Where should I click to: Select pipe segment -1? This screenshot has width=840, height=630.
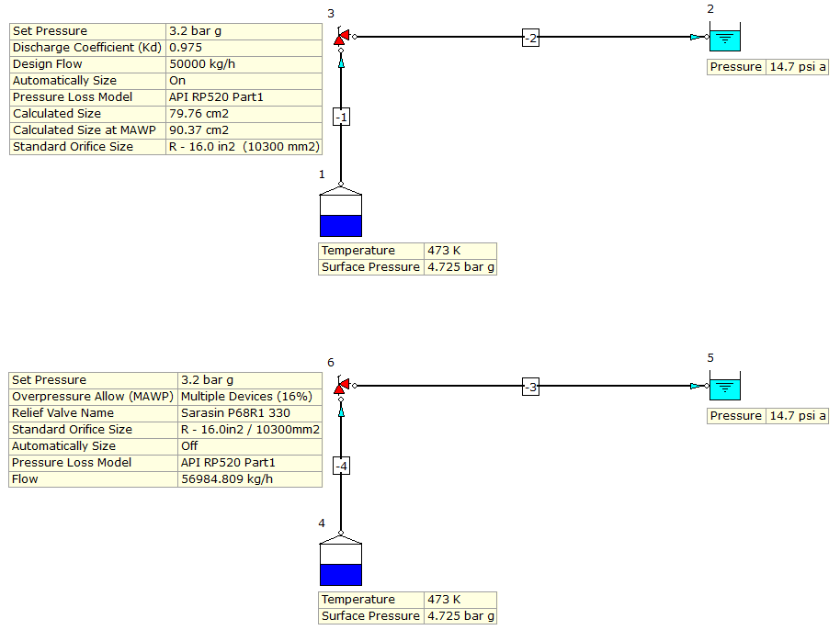coord(342,116)
